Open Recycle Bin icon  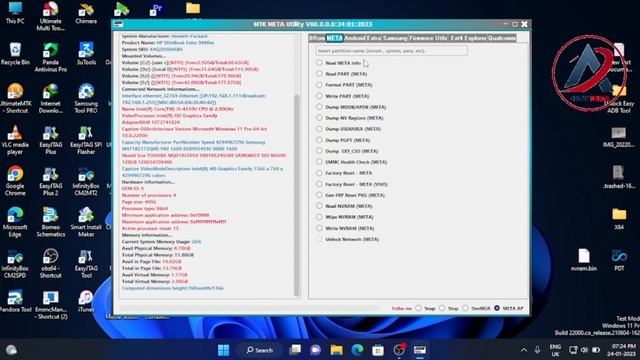(x=15, y=54)
